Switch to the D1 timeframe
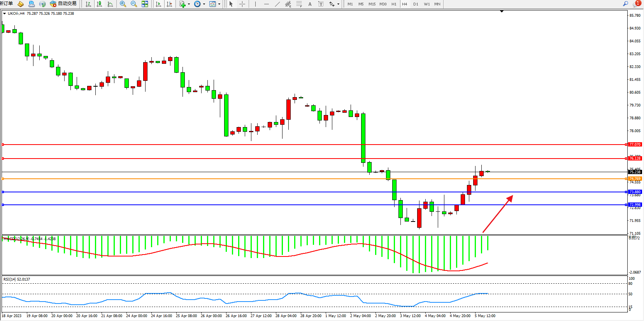The height and width of the screenshot is (321, 644). 416,4
